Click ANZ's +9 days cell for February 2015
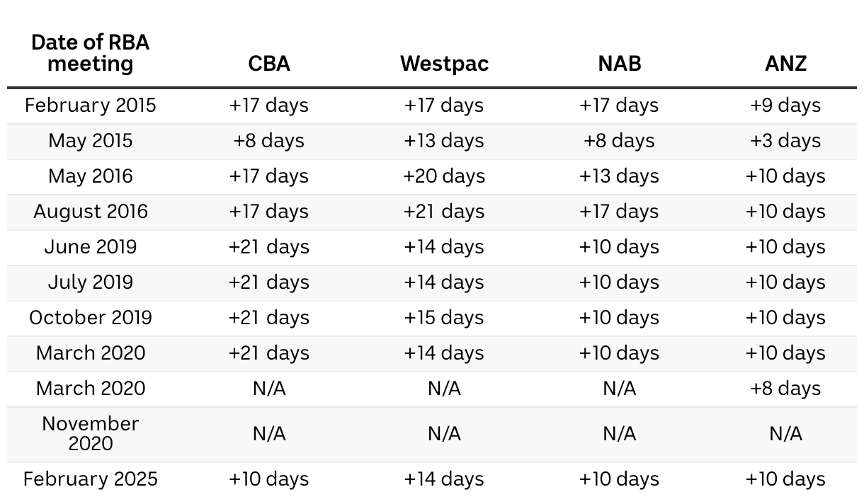 point(785,105)
